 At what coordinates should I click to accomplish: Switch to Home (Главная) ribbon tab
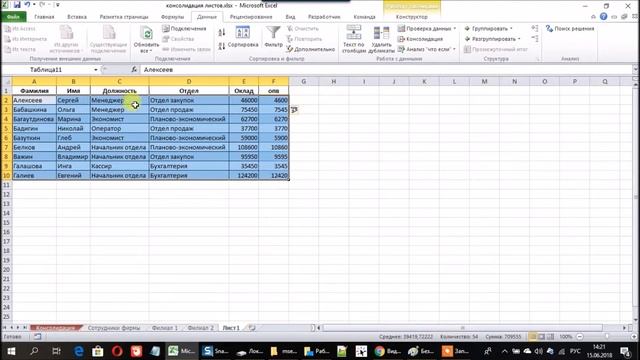pos(44,17)
